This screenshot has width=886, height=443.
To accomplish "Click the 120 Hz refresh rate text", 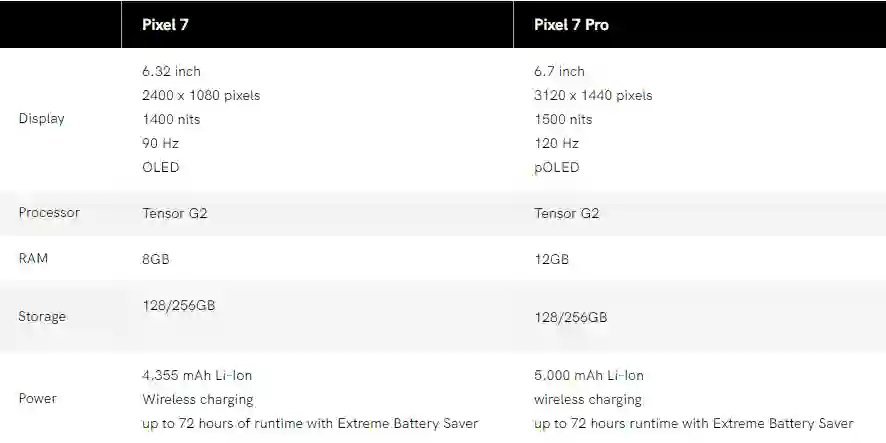I will click(556, 143).
